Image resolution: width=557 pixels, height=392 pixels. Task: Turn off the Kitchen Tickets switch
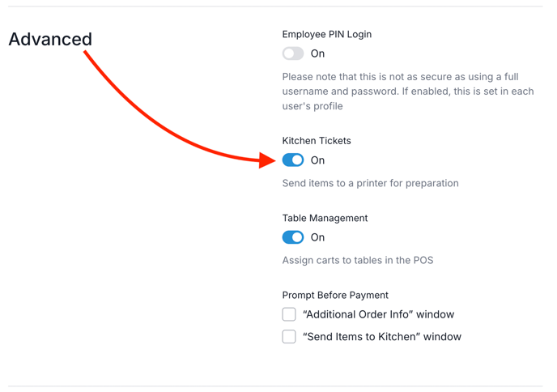tap(293, 160)
